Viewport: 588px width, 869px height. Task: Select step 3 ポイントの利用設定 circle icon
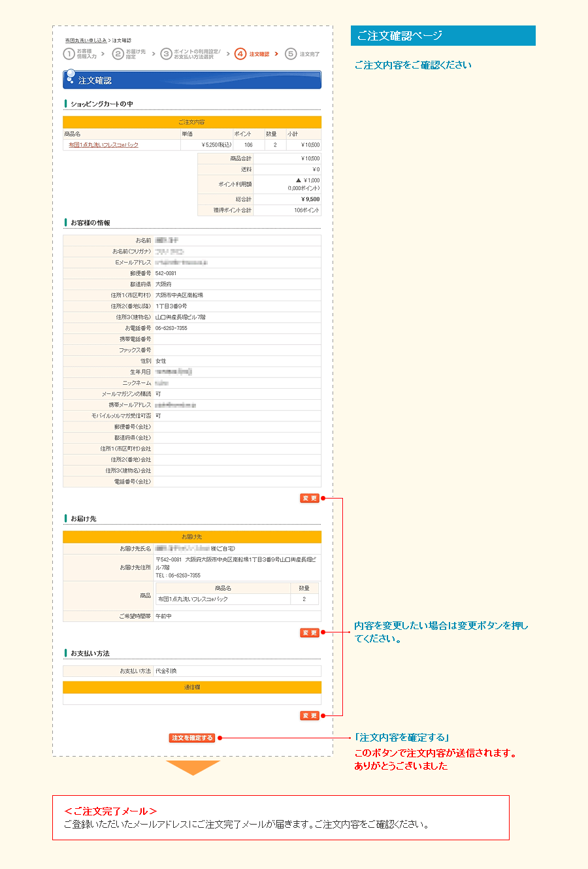tap(166, 54)
